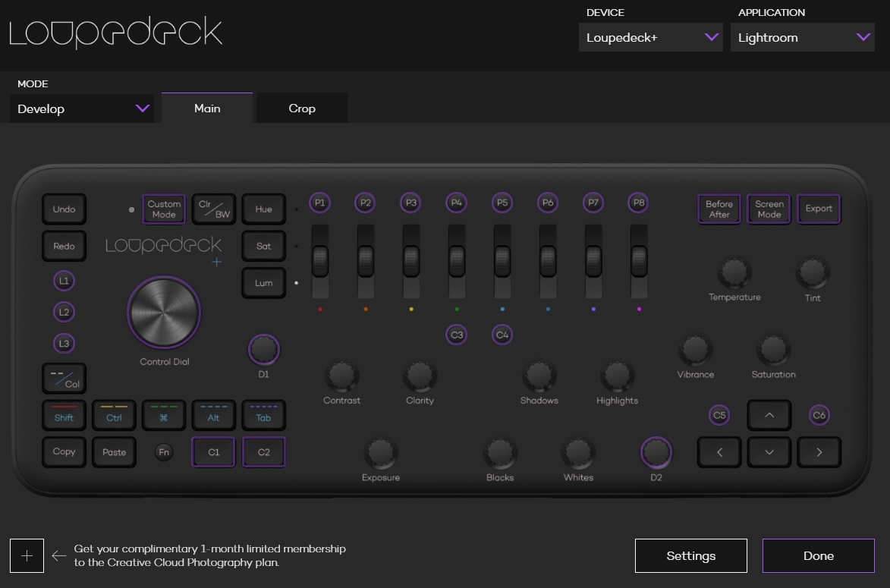The width and height of the screenshot is (890, 588).
Task: Click the down arrow key
Action: (x=769, y=452)
